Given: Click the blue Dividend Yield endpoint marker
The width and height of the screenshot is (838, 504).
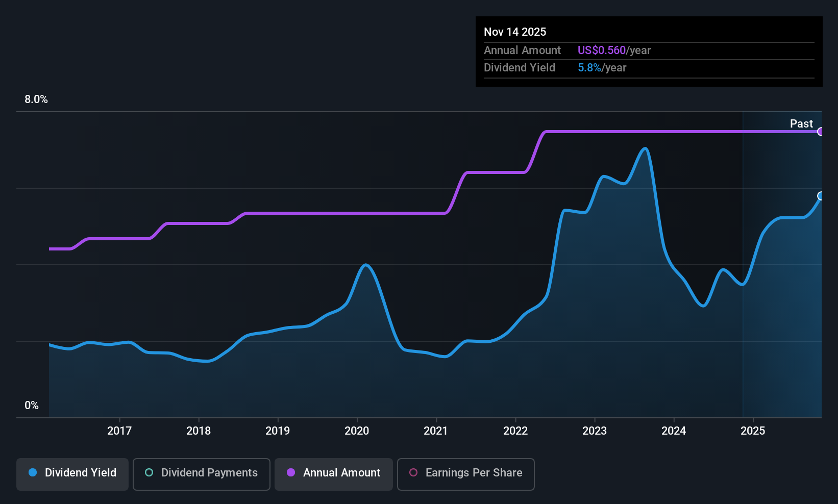Looking at the screenshot, I should tap(821, 196).
